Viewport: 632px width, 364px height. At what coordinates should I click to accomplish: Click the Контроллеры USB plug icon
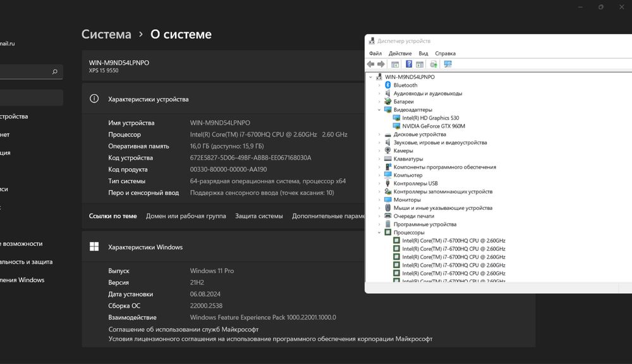pyautogui.click(x=388, y=183)
